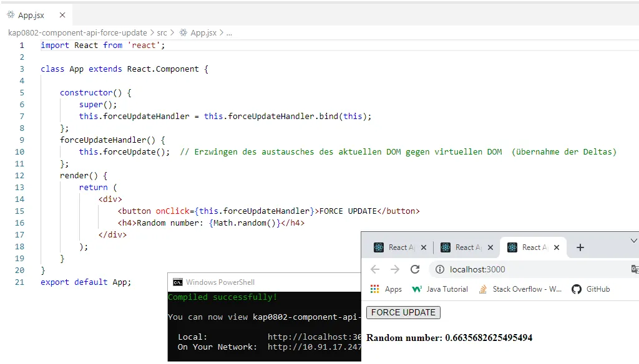This screenshot has height=364, width=639.
Task: Close the second React App browser tab
Action: click(490, 247)
